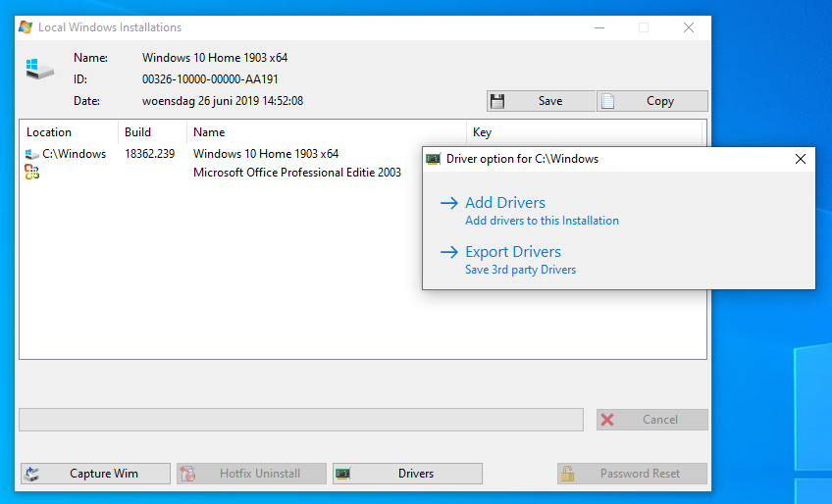
Task: Click build number 18362.239
Action: point(150,154)
